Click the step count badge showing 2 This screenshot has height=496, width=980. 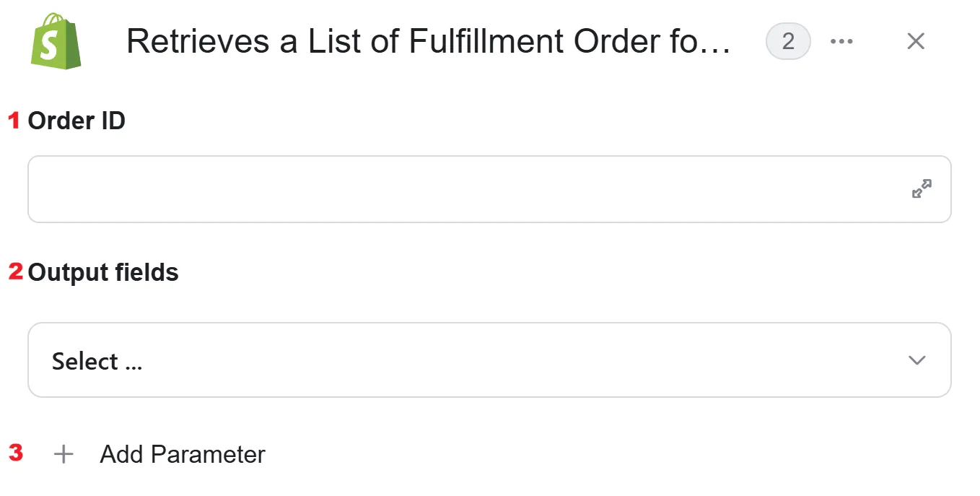788,41
